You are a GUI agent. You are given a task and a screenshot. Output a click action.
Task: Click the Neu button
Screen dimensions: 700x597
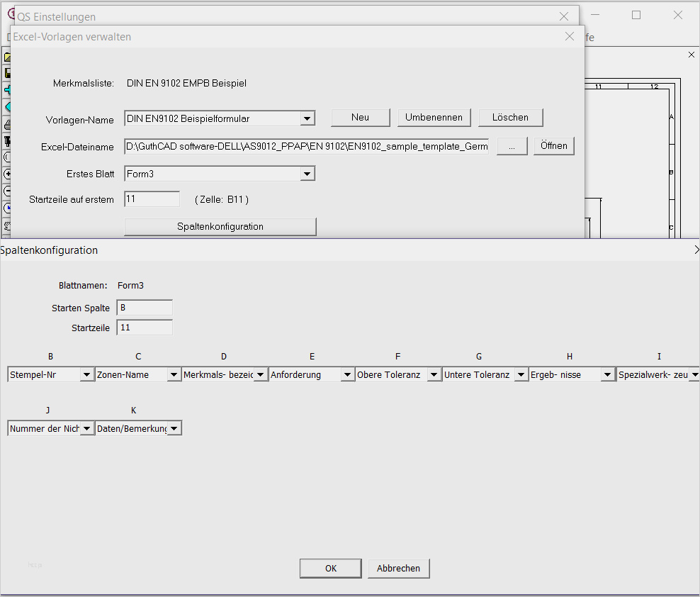click(360, 118)
